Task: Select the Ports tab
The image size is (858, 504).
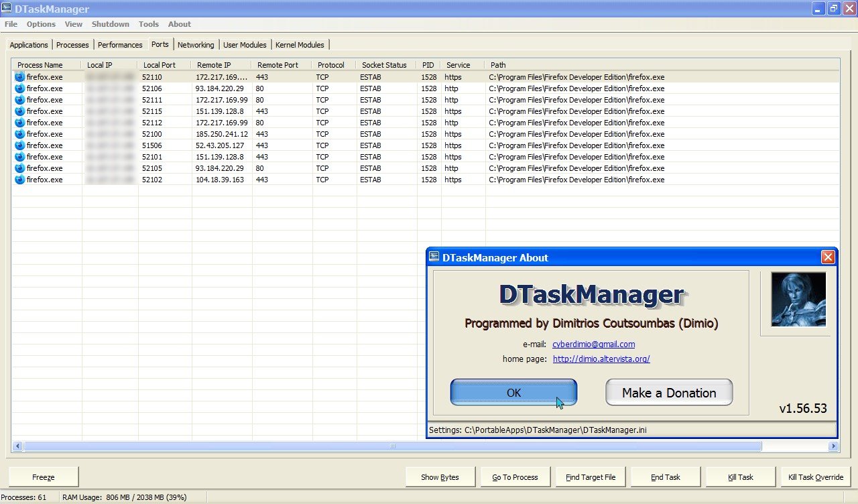Action: 160,44
